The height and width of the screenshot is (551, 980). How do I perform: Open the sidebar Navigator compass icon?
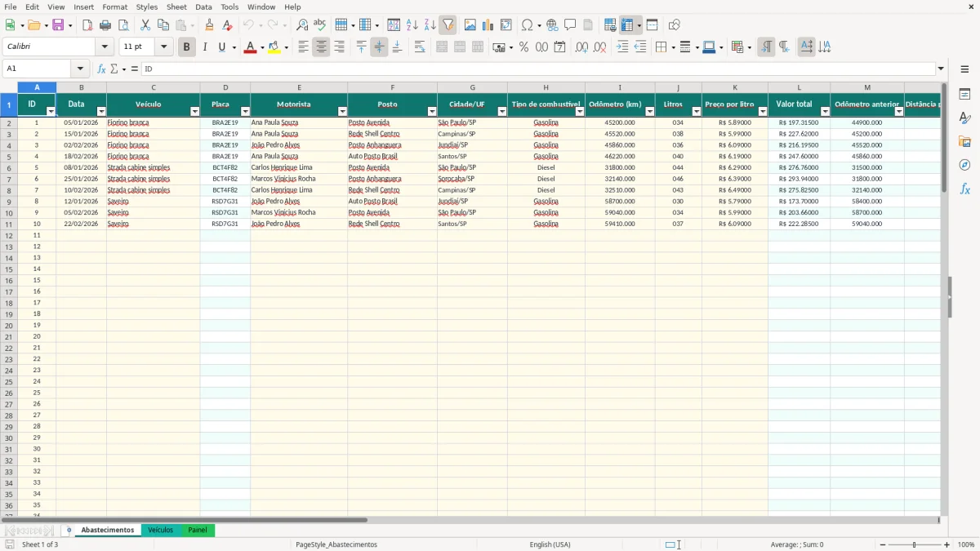pos(964,166)
